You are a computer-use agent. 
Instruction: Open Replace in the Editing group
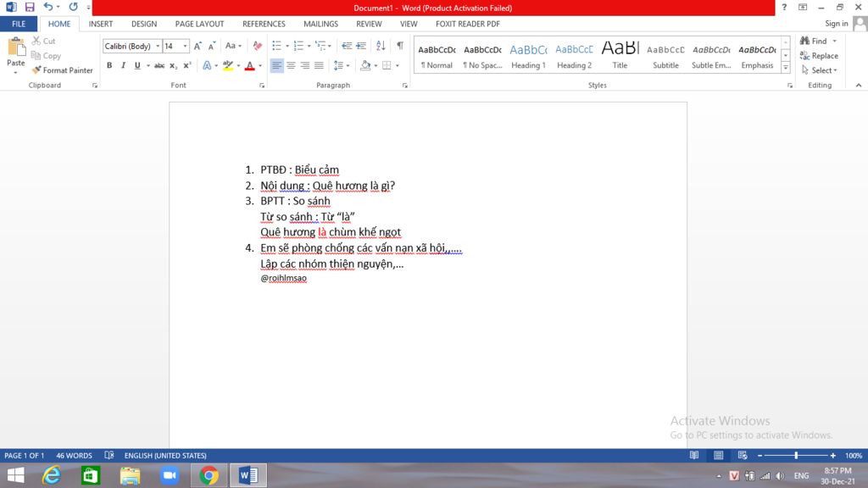(818, 56)
